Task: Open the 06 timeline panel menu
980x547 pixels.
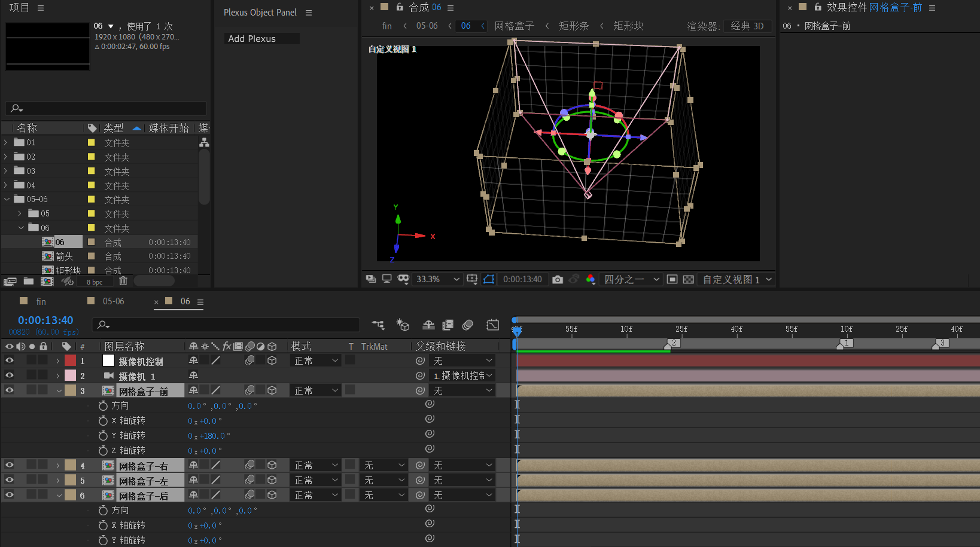Action: (x=200, y=302)
